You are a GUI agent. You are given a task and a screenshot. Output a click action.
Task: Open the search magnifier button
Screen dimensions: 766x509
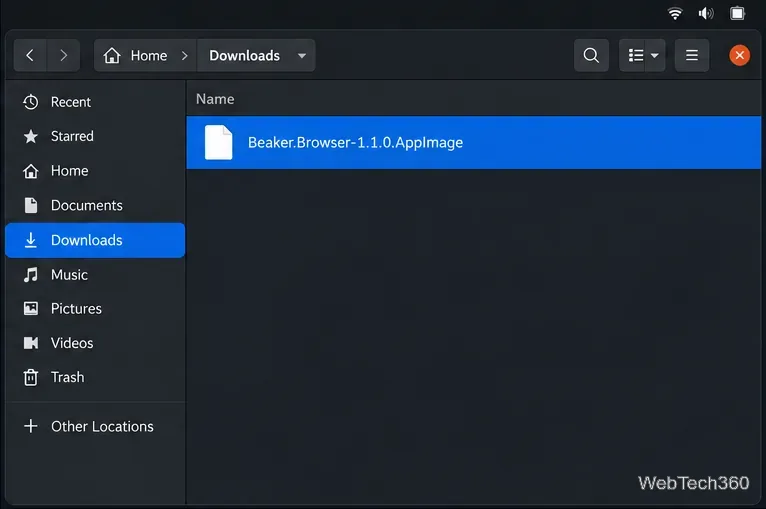[591, 55]
